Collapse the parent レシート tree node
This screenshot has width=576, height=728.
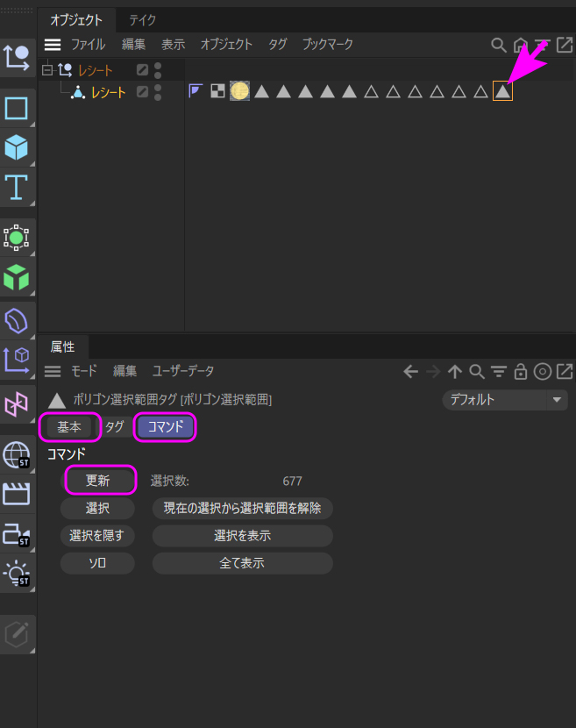[48, 70]
